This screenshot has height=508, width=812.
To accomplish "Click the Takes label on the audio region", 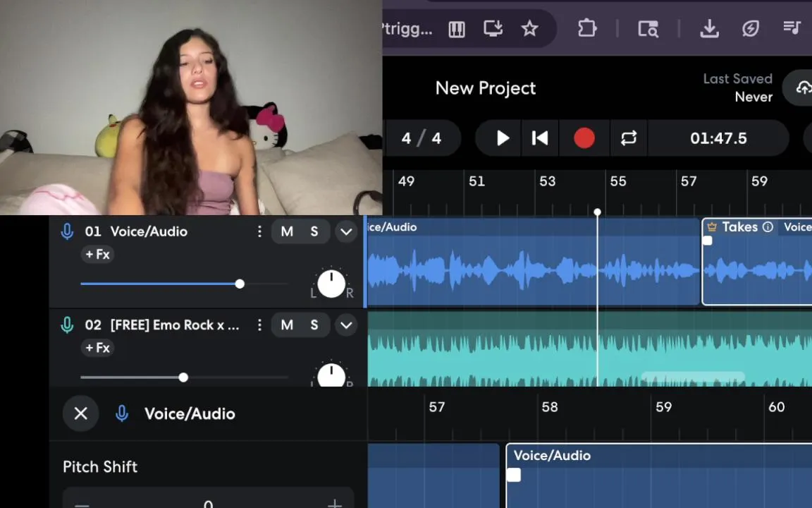I will pyautogui.click(x=739, y=227).
